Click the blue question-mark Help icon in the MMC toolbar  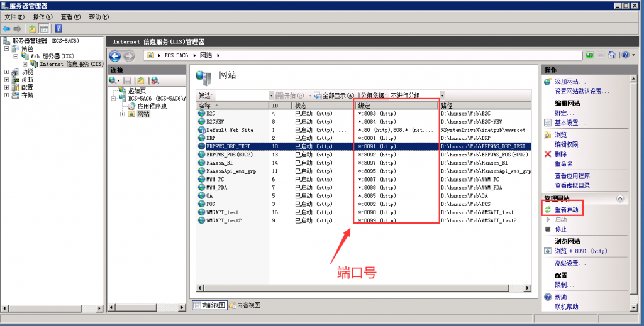(58, 29)
